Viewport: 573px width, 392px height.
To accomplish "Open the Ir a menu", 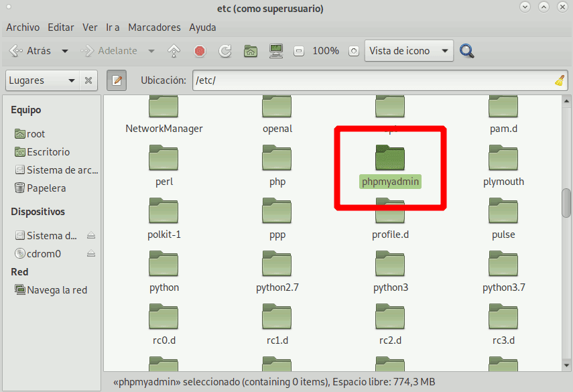I will pos(113,27).
